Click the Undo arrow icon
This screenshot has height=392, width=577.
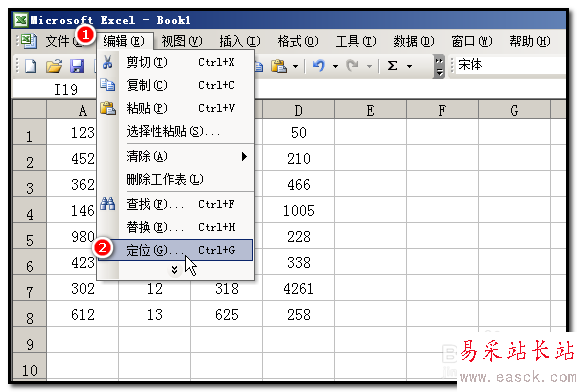pos(319,66)
